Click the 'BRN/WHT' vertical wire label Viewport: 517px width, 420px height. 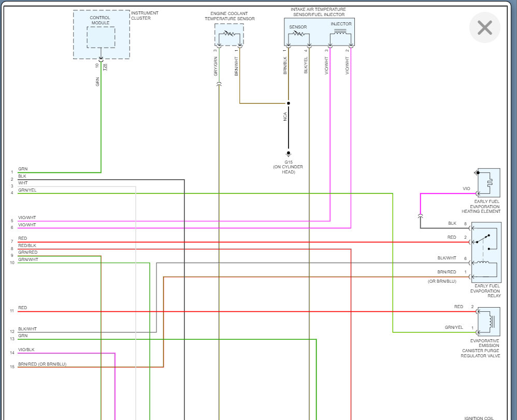point(236,66)
